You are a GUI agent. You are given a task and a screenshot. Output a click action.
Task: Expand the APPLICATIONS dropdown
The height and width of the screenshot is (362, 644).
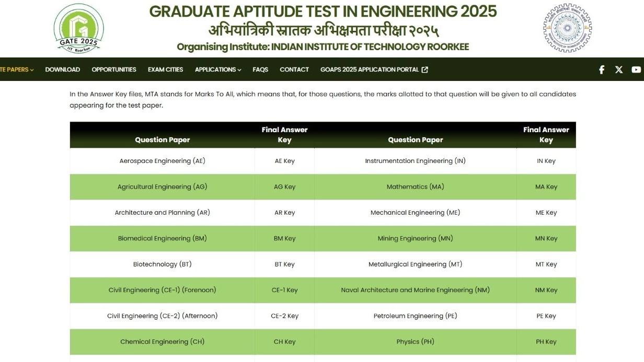click(x=217, y=69)
